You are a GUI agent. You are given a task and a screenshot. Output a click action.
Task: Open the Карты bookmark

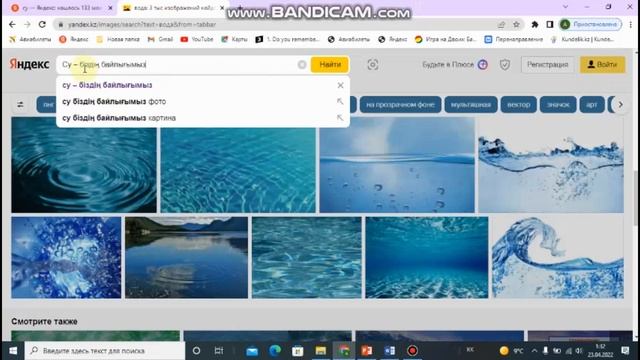pos(234,39)
